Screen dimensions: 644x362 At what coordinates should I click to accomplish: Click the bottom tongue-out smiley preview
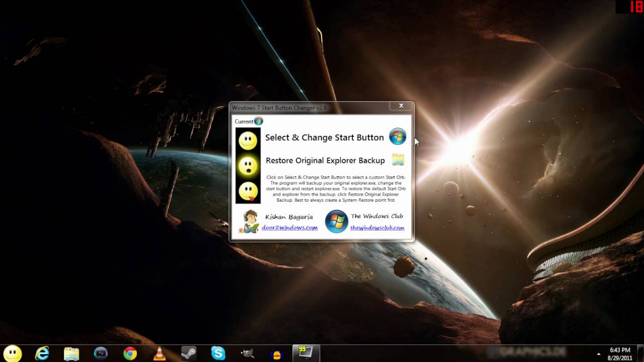pyautogui.click(x=248, y=191)
